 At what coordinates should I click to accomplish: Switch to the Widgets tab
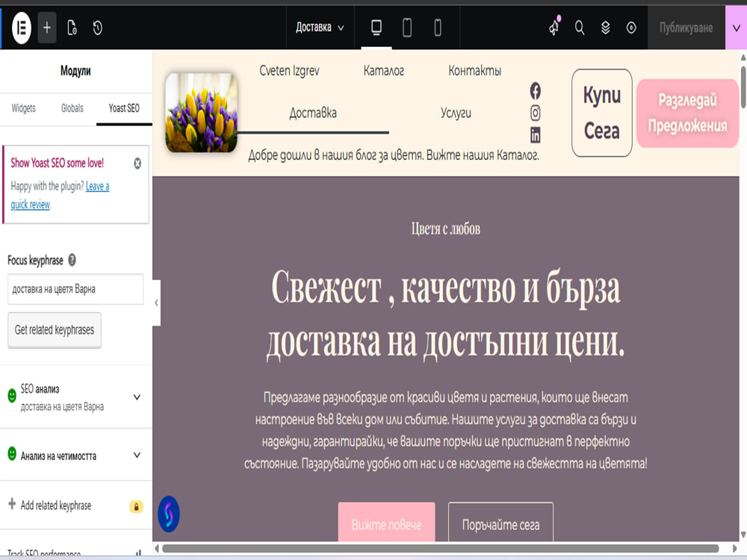coord(23,108)
